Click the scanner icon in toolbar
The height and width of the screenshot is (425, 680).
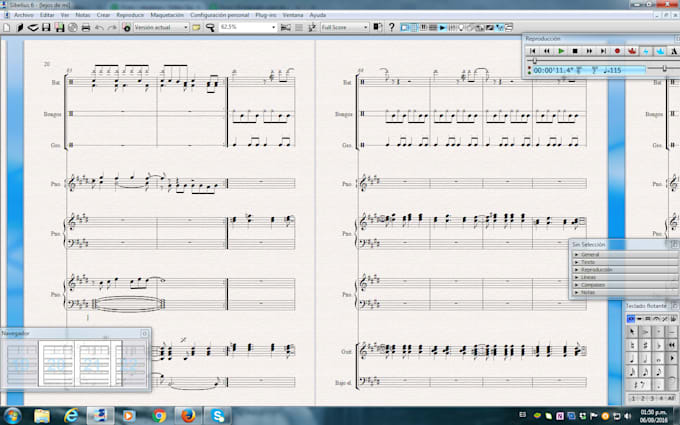33,27
